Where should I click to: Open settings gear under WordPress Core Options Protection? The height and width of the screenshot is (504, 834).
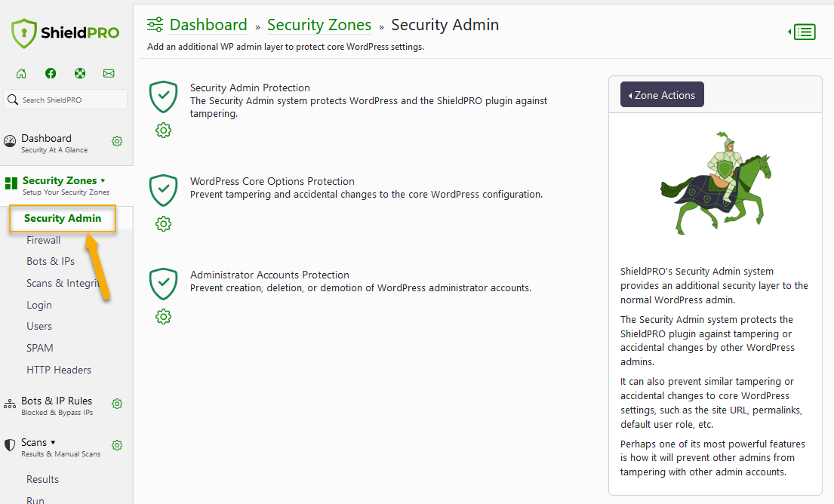pos(163,223)
